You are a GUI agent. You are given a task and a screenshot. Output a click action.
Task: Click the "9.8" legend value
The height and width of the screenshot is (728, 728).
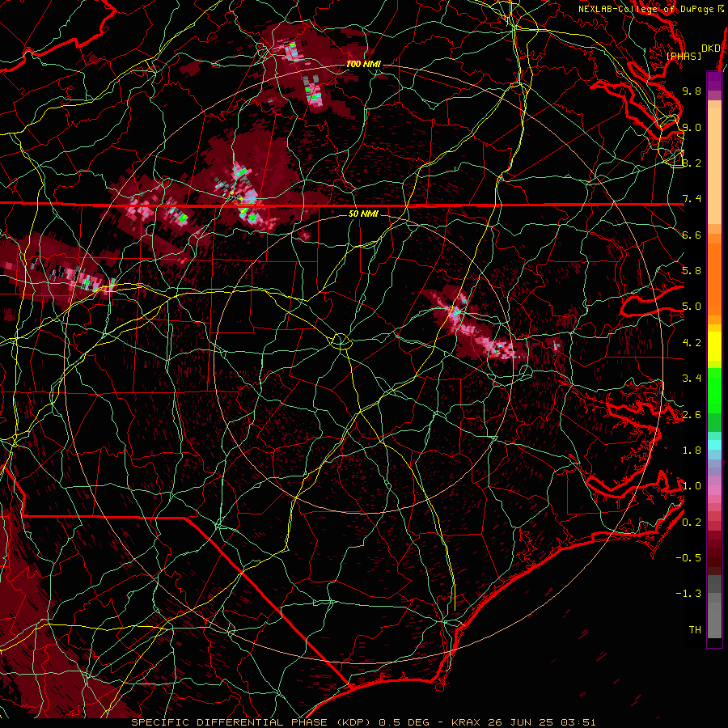(692, 91)
